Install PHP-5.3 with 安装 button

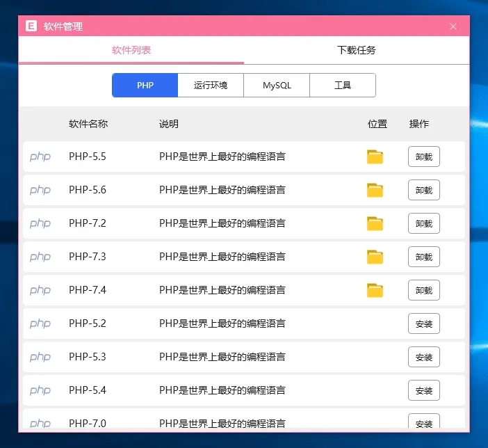(x=424, y=357)
